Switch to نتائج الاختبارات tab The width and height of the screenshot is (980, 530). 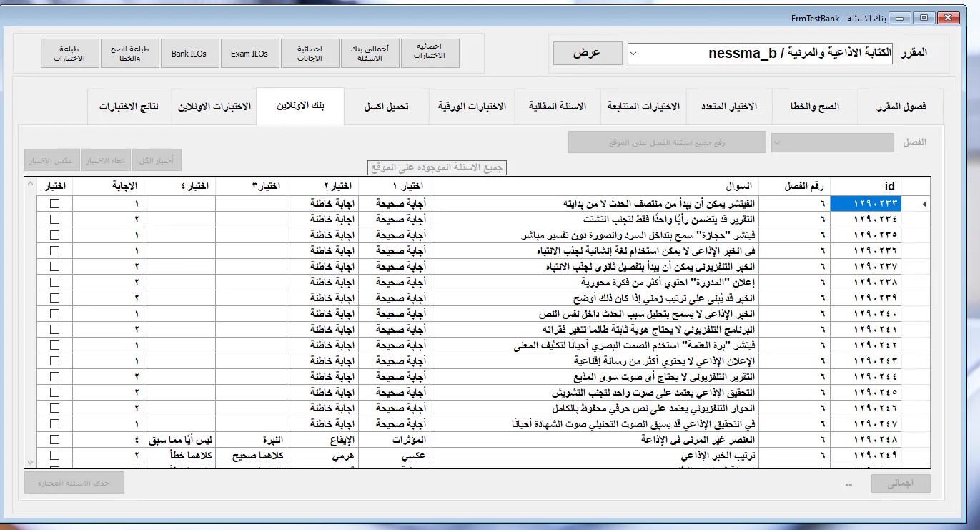tap(129, 107)
